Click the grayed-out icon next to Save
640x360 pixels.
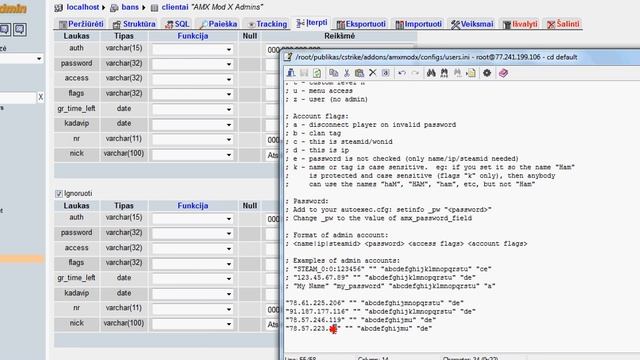(x=304, y=73)
